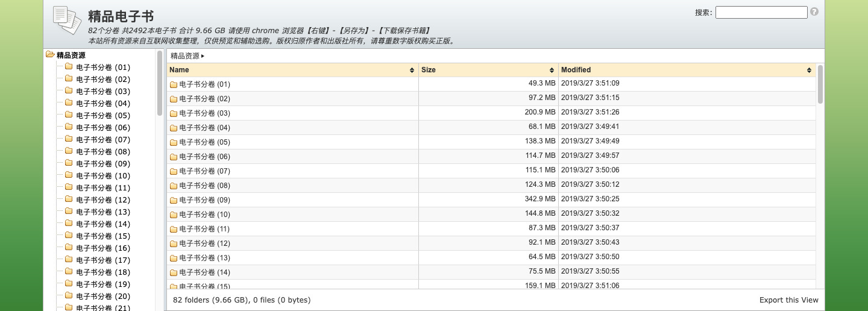Open tree item 电子书分卷 (09)
Image resolution: width=868 pixels, height=311 pixels.
coord(103,164)
